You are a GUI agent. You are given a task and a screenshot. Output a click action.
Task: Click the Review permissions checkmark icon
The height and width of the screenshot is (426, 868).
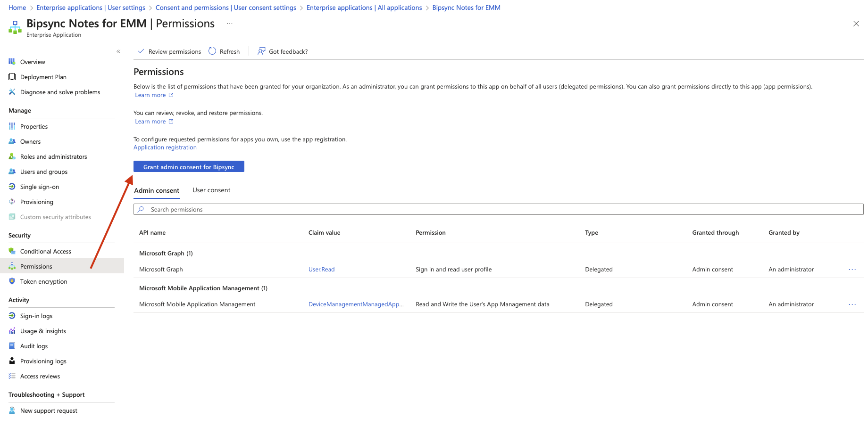tap(141, 51)
